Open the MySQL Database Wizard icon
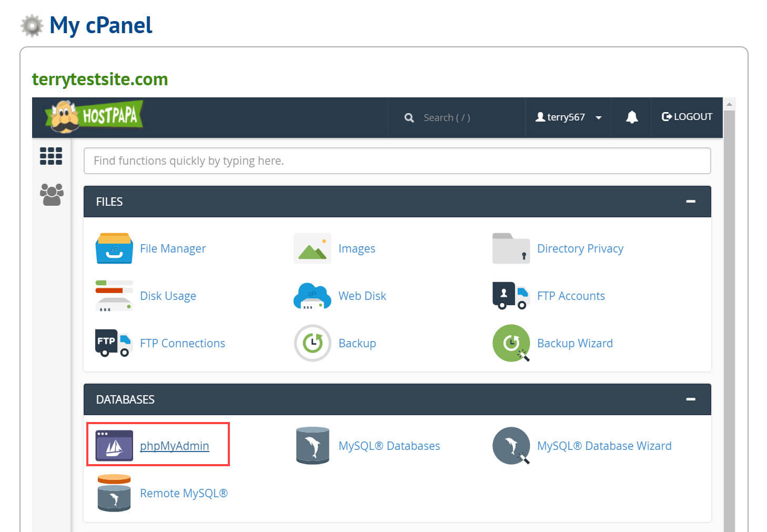This screenshot has height=532, width=767. (511, 445)
